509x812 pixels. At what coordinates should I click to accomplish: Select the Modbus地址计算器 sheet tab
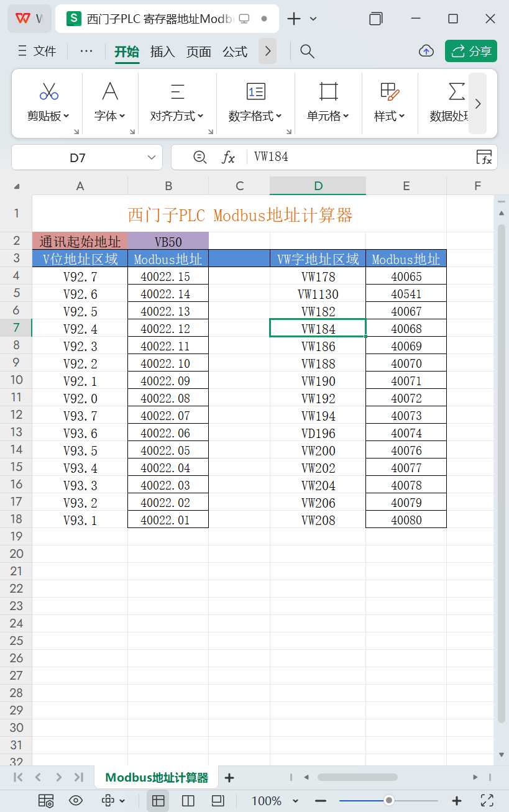157,777
